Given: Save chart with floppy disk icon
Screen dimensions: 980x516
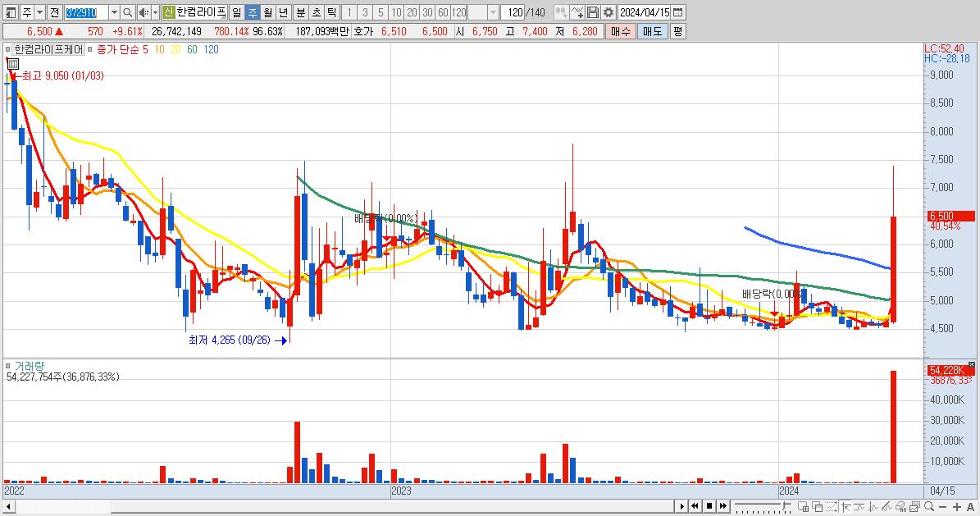Looking at the screenshot, I should tap(592, 12).
